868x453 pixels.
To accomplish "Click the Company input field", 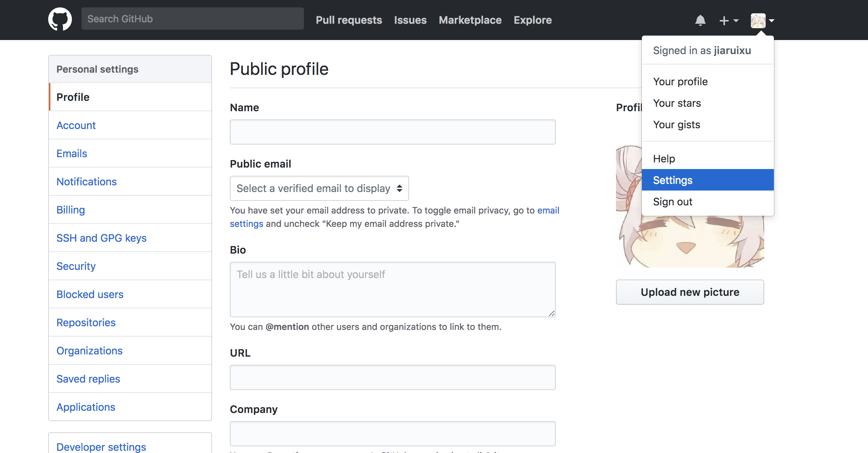I will 392,434.
